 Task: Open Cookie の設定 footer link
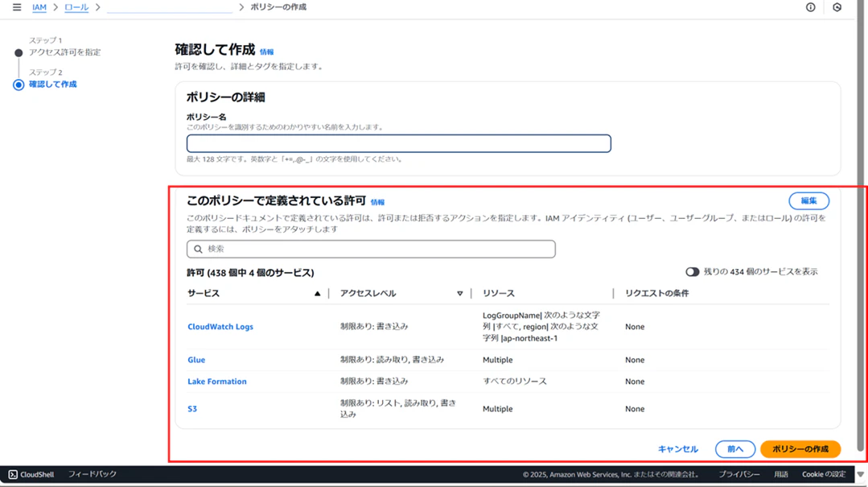tap(824, 474)
